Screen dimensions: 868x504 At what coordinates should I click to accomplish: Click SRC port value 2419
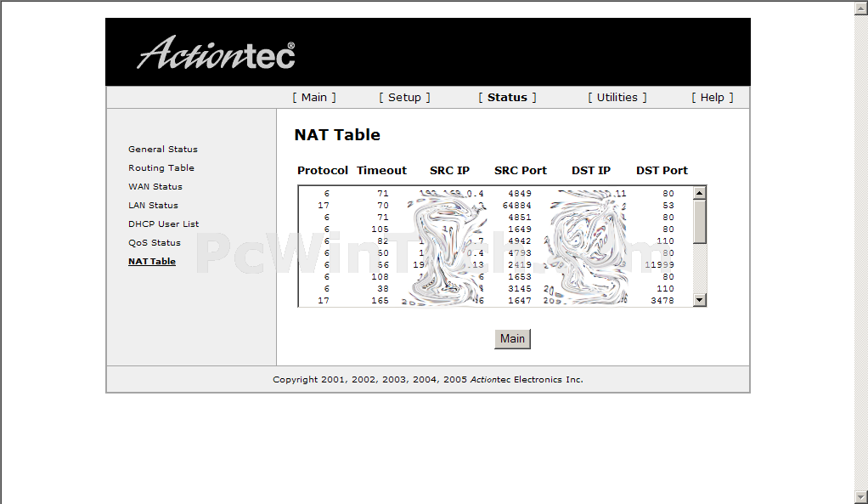[520, 264]
